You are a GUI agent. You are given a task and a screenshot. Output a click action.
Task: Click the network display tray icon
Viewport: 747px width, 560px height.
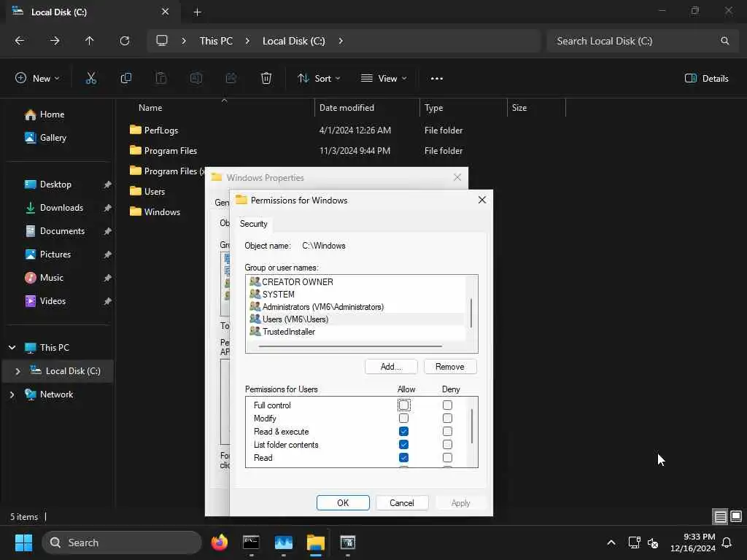click(634, 542)
